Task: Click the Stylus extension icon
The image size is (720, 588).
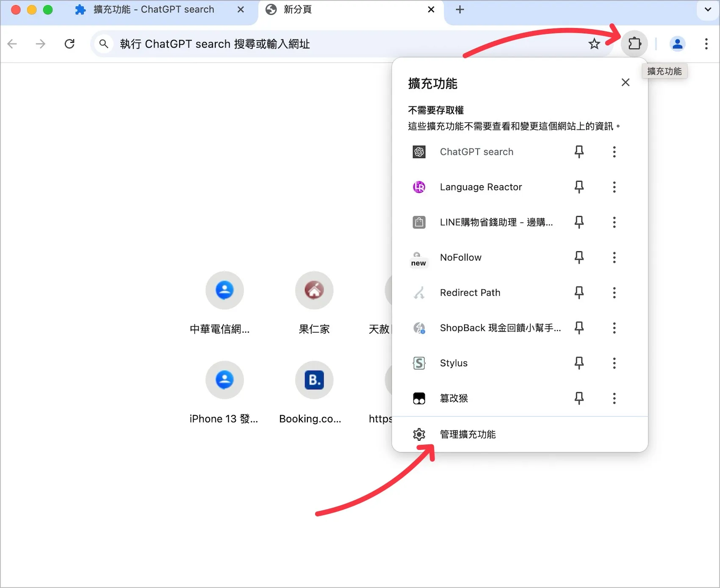Action: pos(419,363)
